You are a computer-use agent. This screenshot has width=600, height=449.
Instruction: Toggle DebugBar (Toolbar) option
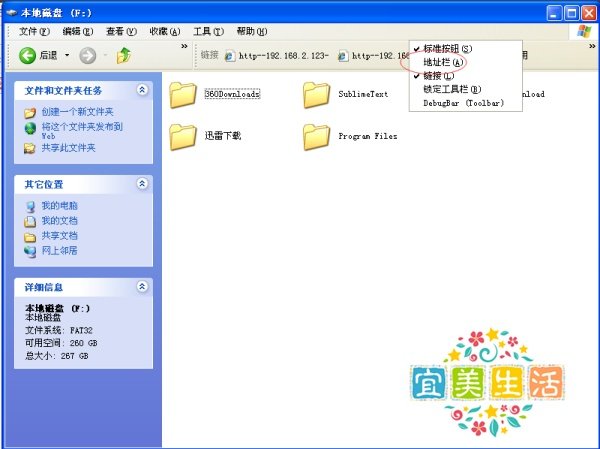click(x=463, y=103)
